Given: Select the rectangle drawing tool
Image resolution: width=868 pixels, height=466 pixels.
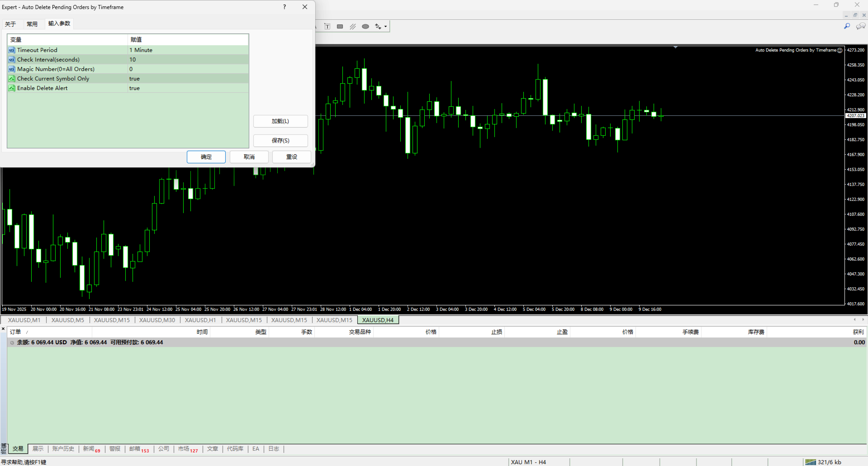Looking at the screenshot, I should (x=340, y=26).
